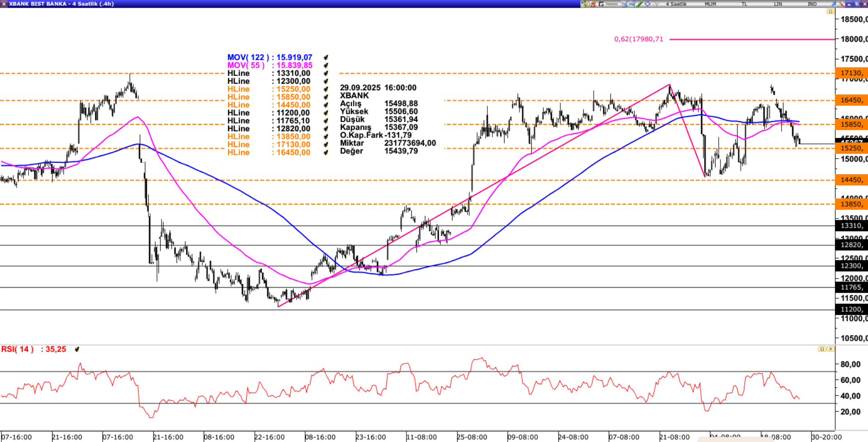Viewport: 868px width, 442px height.
Task: Click the TL currency menu item
Action: (744, 4)
